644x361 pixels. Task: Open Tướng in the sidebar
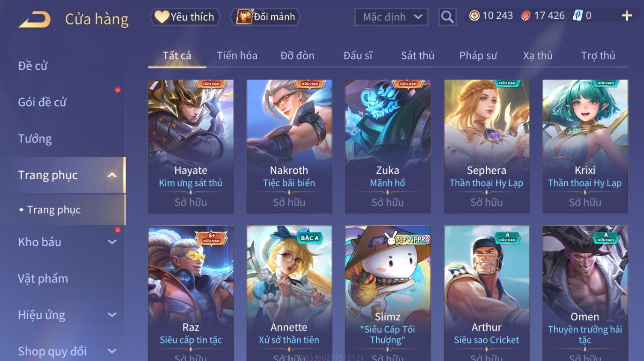click(35, 139)
